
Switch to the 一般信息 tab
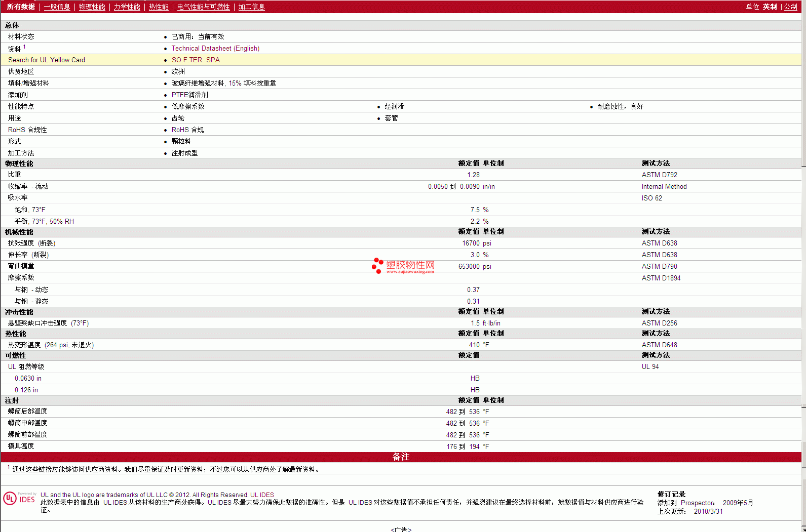57,7
